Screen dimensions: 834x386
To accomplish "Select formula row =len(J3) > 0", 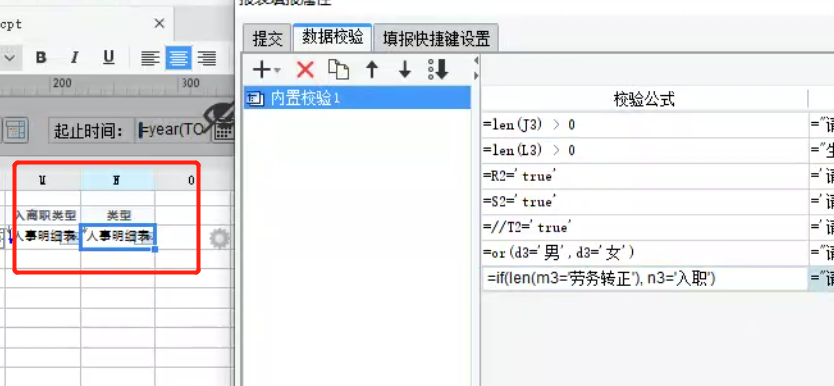I will 644,125.
